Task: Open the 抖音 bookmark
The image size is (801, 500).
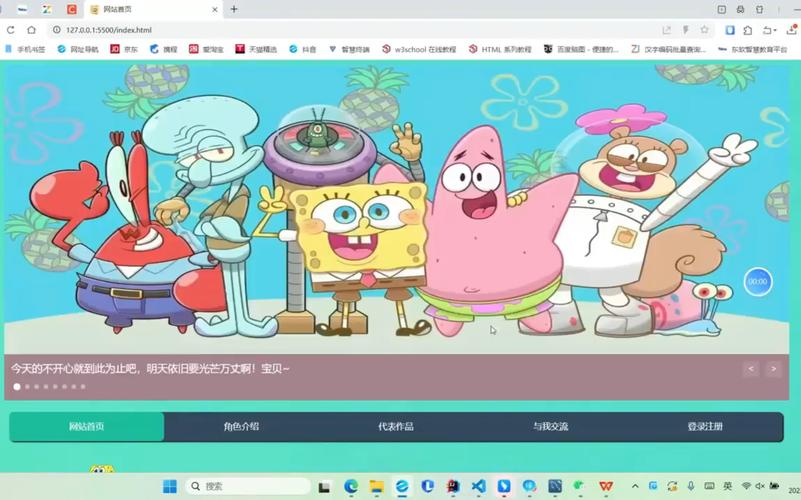Action: tap(302, 49)
